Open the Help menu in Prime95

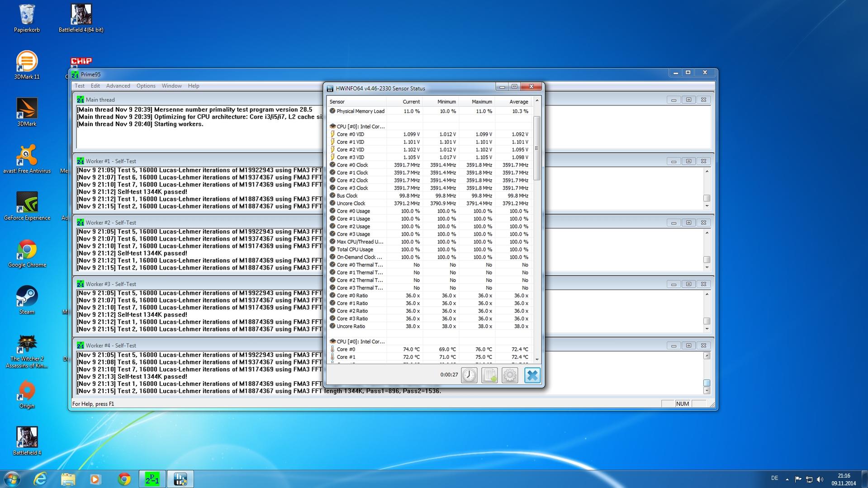[194, 86]
